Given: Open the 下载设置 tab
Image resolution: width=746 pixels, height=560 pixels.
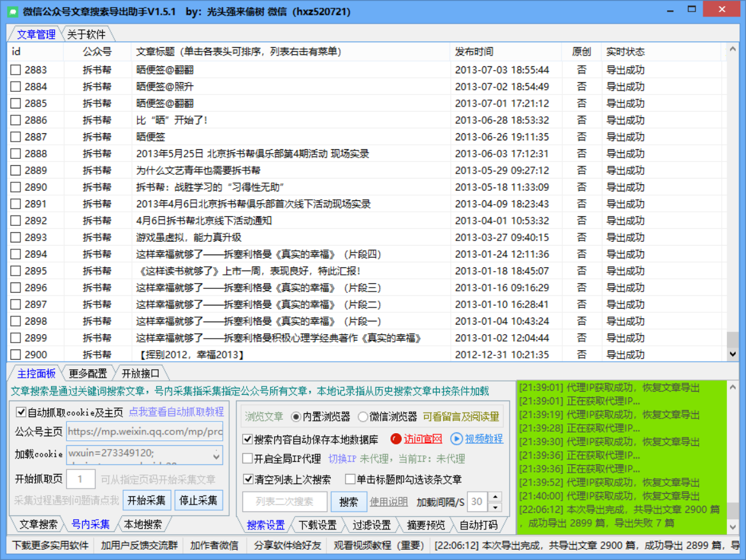Looking at the screenshot, I should point(318,525).
